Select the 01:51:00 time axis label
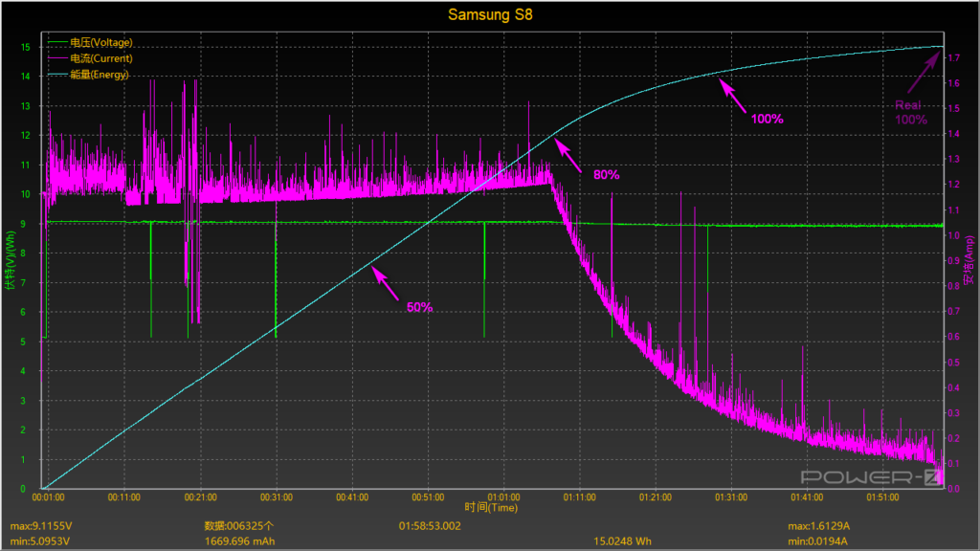 (x=882, y=497)
